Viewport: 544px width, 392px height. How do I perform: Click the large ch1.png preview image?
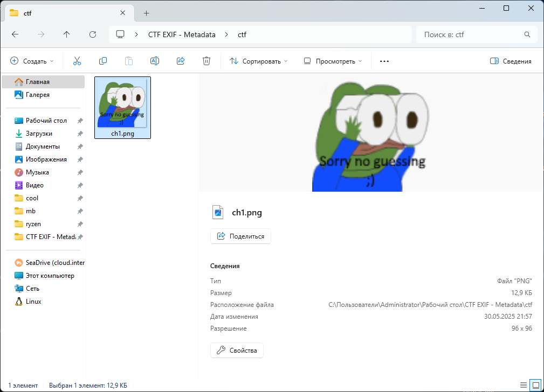(x=371, y=137)
